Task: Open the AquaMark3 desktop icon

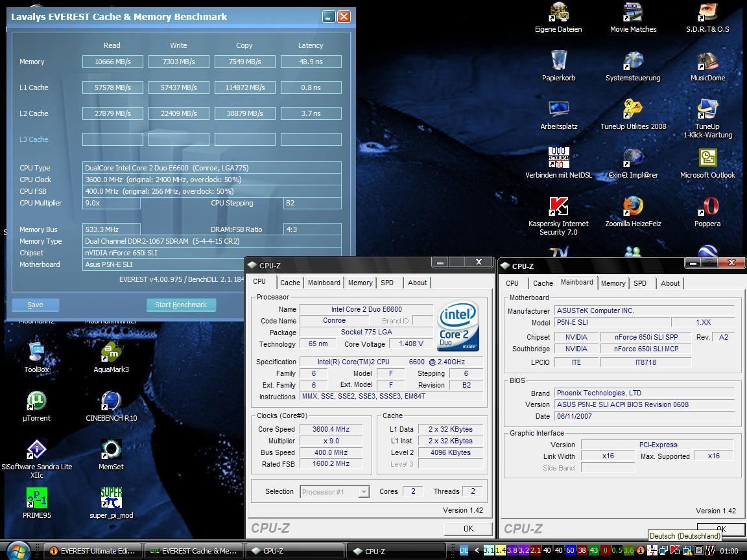Action: tap(112, 353)
